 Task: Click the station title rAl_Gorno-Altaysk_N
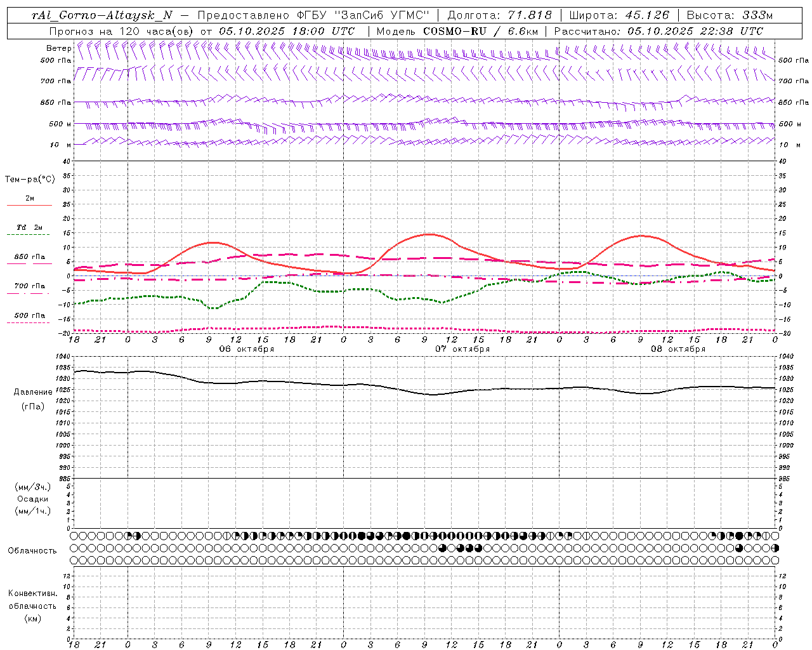pos(101,16)
